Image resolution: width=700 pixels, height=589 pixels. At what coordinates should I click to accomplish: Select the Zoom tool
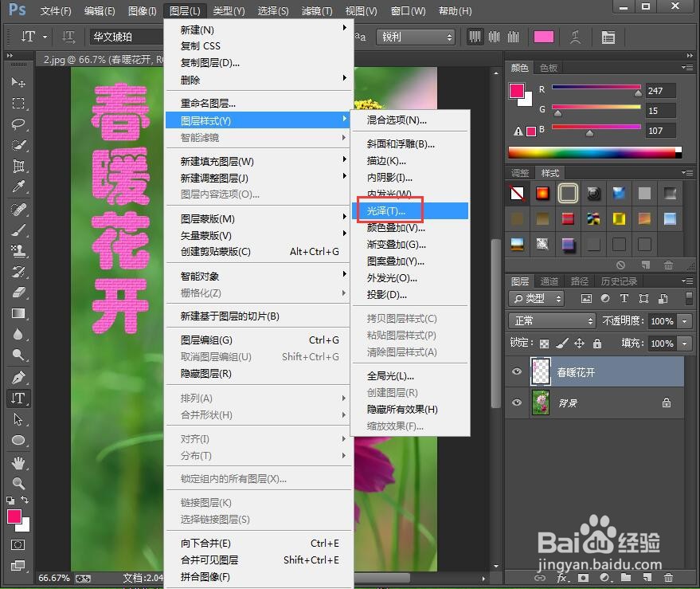pos(18,484)
